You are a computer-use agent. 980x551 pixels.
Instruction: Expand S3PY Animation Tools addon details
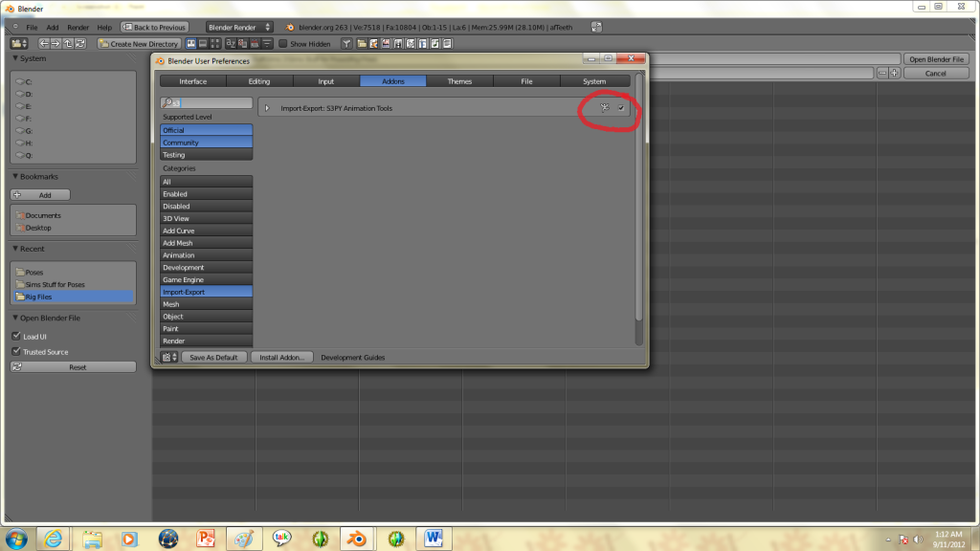tap(267, 108)
